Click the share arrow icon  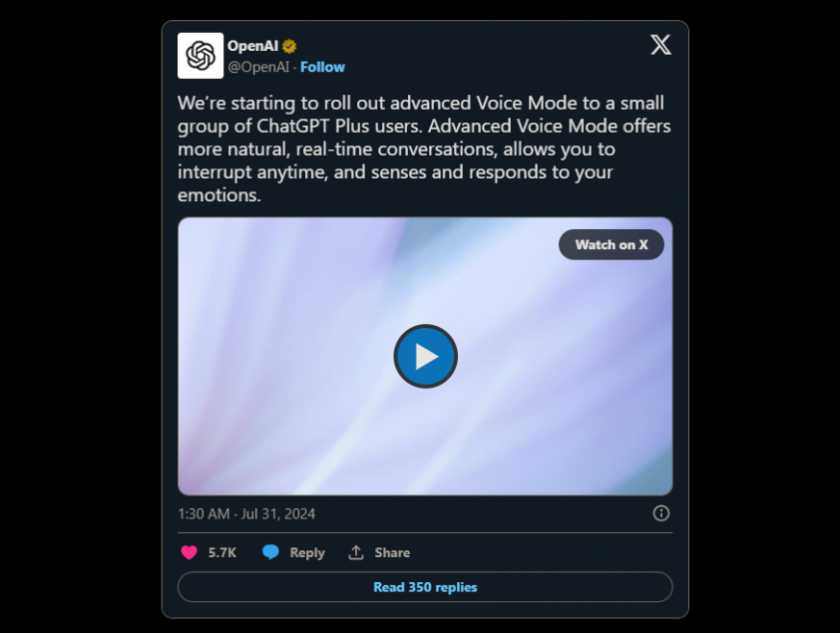[x=356, y=552]
